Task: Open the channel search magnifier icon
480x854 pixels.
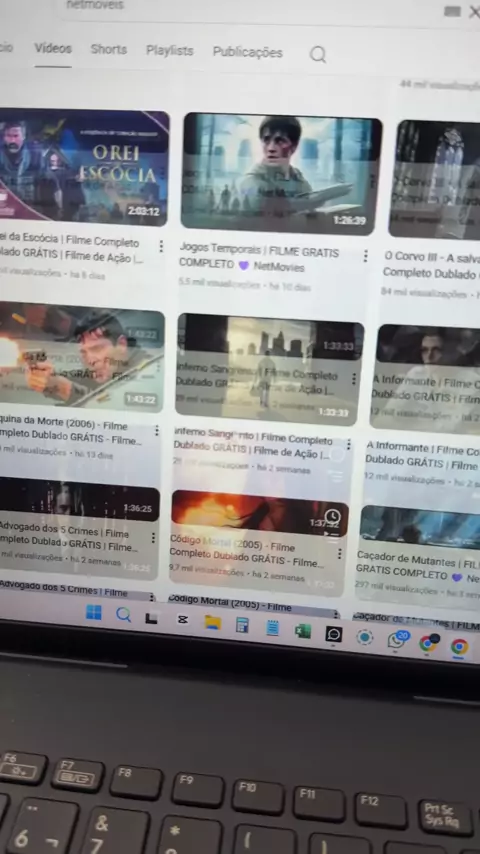Action: coord(318,54)
